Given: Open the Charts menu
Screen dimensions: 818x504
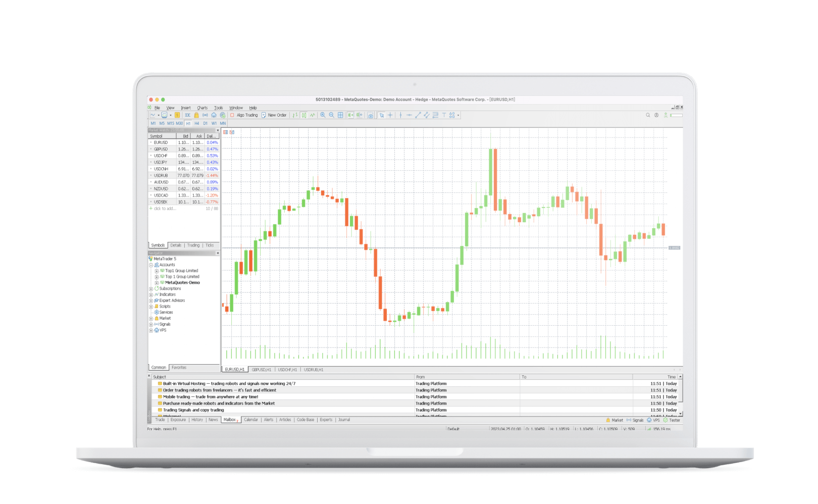Looking at the screenshot, I should pyautogui.click(x=202, y=107).
